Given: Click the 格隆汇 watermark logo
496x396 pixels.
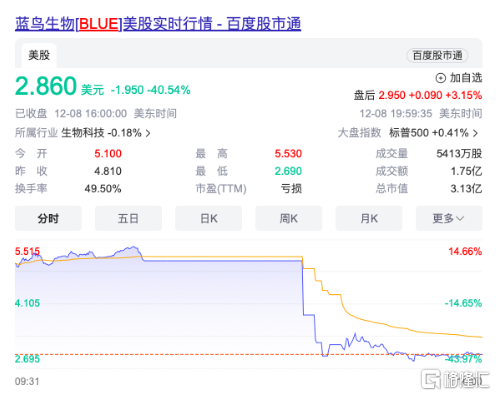Looking at the screenshot, I should point(455,379).
